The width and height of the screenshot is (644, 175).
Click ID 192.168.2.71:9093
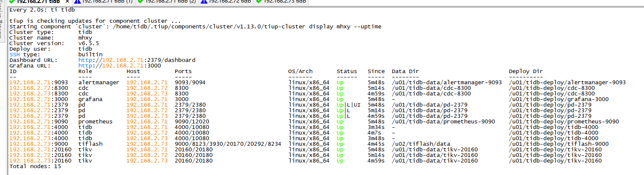(x=39, y=83)
